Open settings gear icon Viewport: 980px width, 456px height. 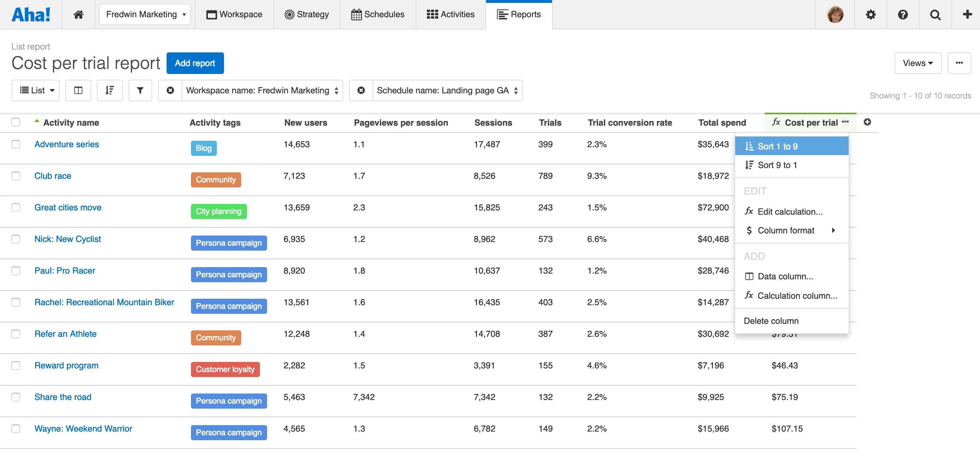[871, 14]
